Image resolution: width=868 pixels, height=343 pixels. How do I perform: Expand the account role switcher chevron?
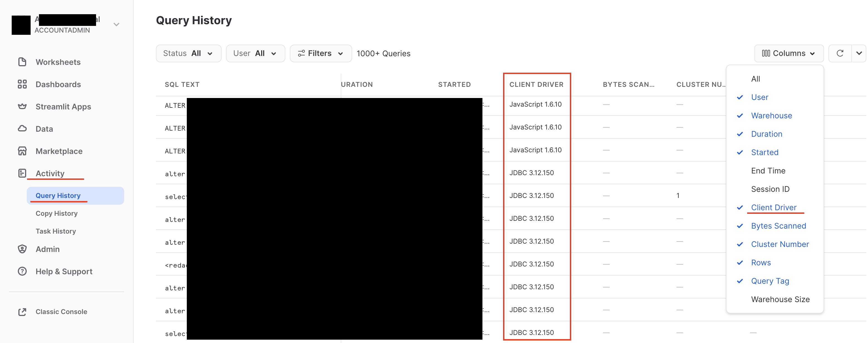116,24
